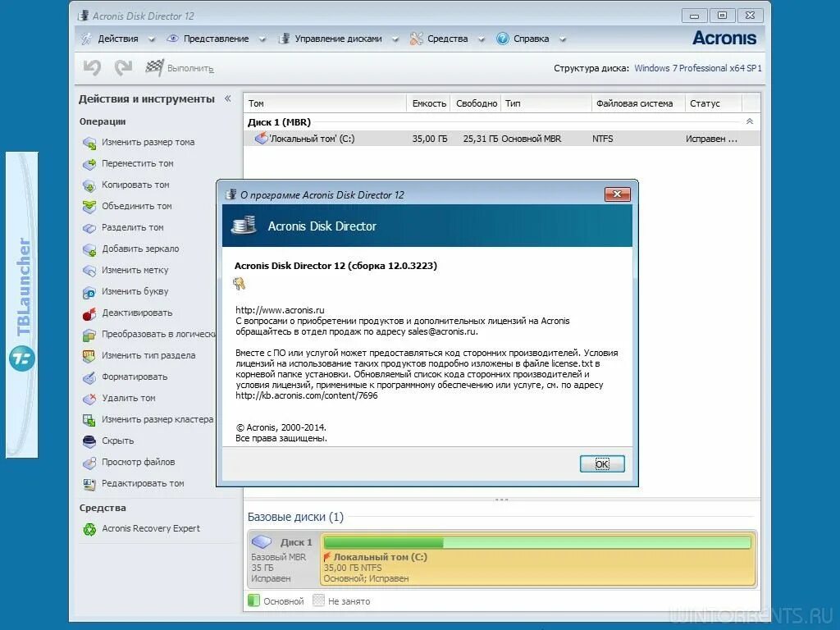Click the Convert to logical icon

coord(89,335)
